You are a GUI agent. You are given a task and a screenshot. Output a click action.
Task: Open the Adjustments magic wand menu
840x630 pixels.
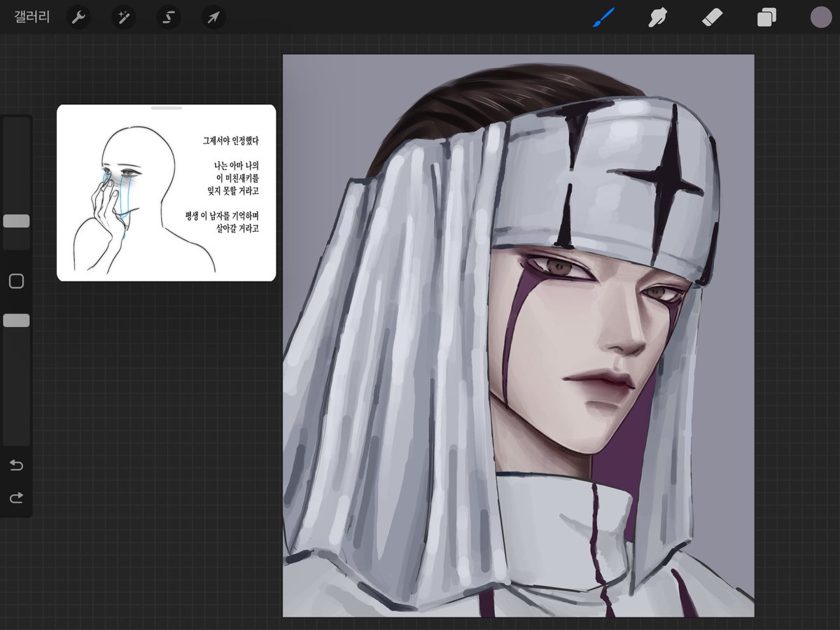coord(123,17)
